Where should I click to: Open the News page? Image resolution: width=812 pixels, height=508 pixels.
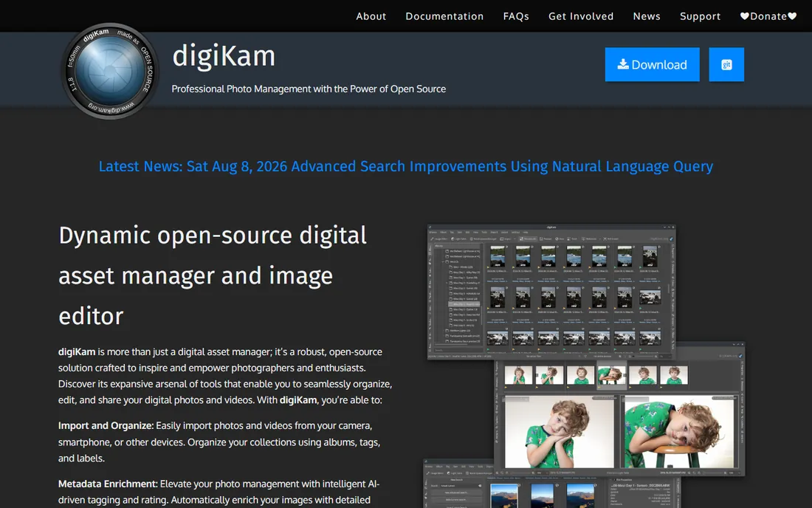click(x=647, y=16)
